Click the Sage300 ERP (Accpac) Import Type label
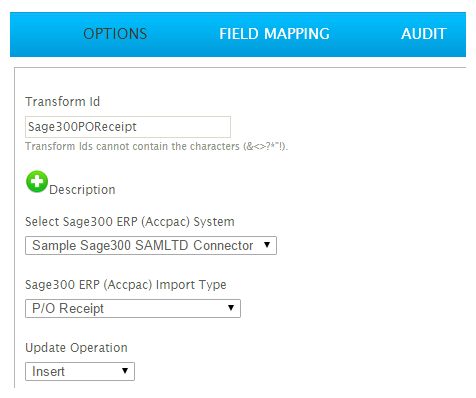This screenshot has width=476, height=398. (126, 285)
